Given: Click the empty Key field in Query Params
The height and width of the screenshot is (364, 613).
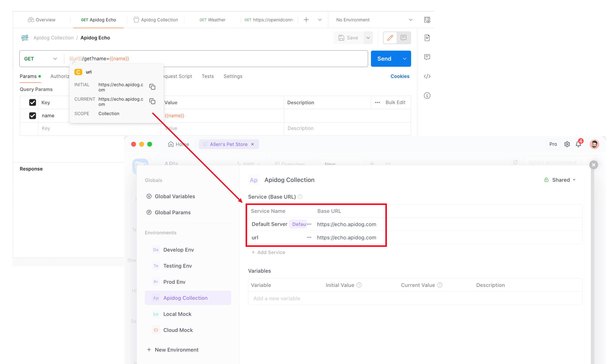Looking at the screenshot, I should click(99, 128).
